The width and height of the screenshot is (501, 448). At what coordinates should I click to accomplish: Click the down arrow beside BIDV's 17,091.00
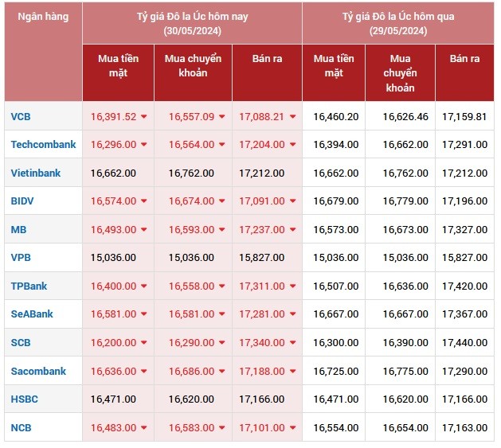[x=292, y=201]
